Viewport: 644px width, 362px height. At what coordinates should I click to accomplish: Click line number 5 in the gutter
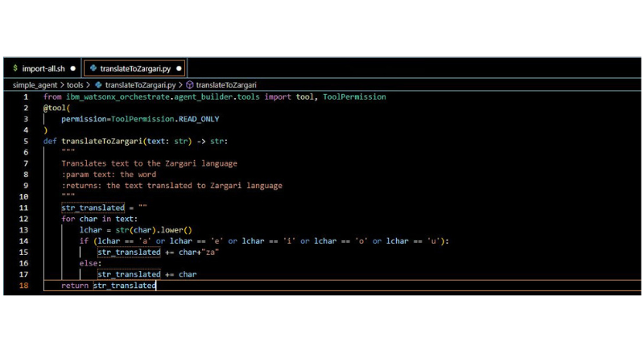point(25,141)
